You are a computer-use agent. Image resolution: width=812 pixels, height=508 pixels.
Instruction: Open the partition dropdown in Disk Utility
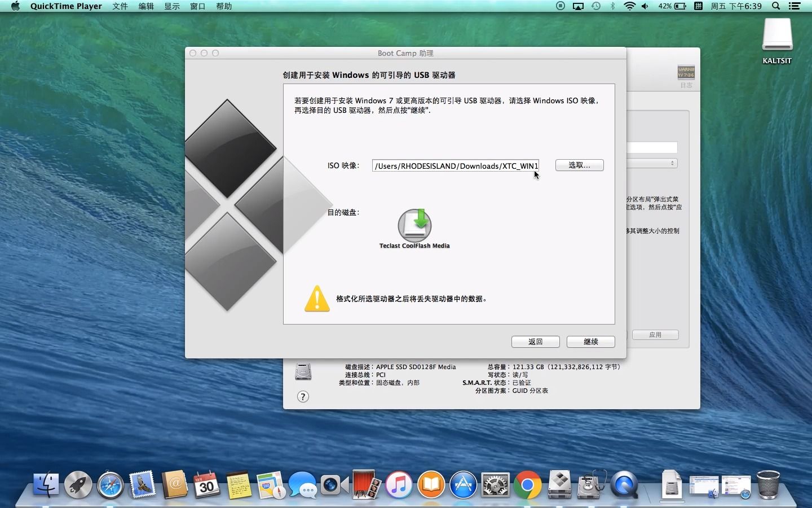coord(652,163)
